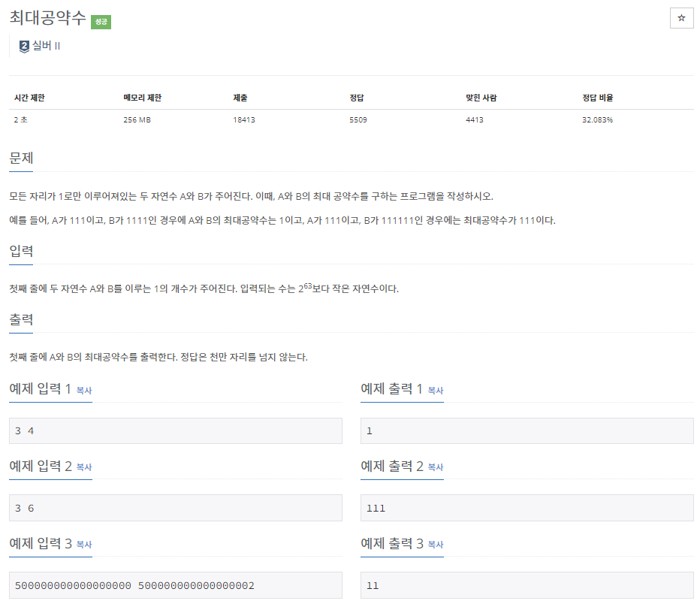Click the input description starting '첫째 줄에 두 자연수'
The height and width of the screenshot is (607, 700).
click(x=204, y=288)
